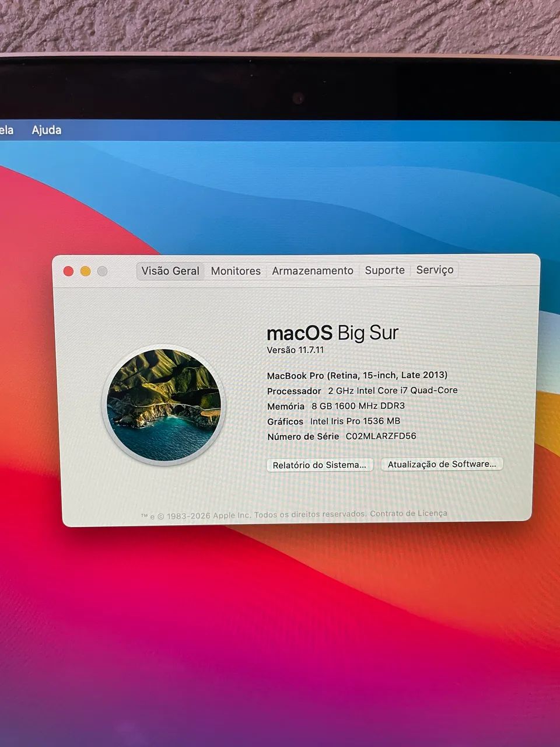The image size is (560, 747).
Task: Click the macOS Big Sur title
Action: click(332, 333)
